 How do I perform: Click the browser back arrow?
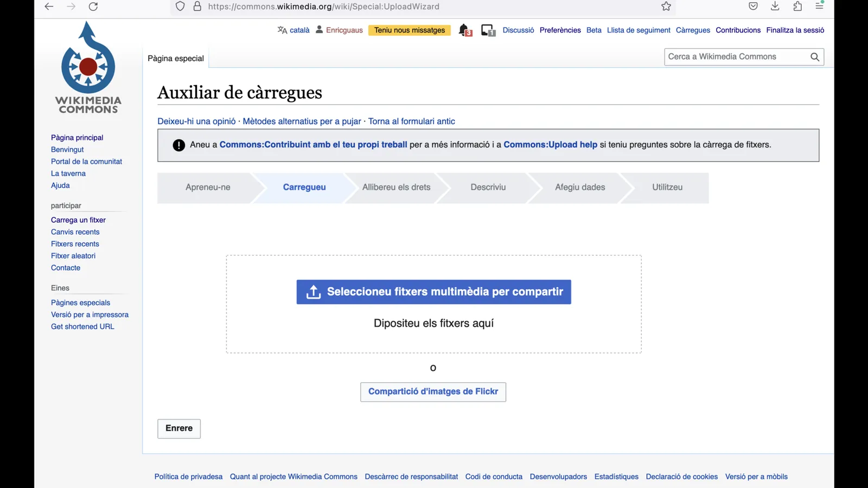point(49,7)
